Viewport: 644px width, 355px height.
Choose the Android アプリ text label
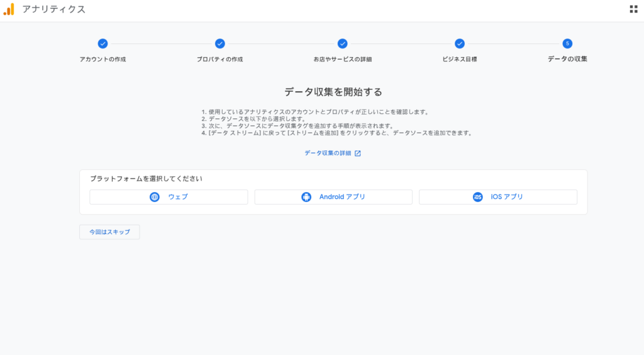pyautogui.click(x=342, y=197)
